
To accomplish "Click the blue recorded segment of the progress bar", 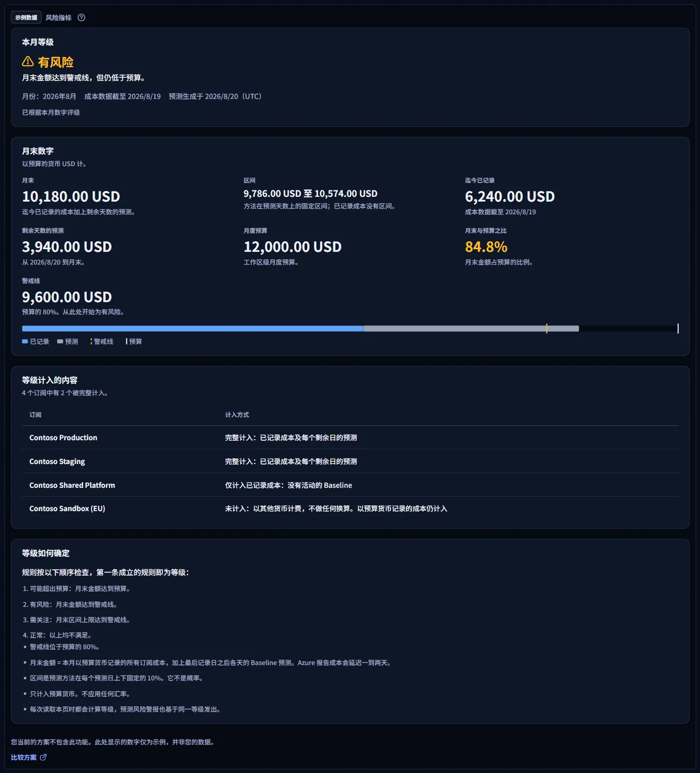I will (193, 329).
